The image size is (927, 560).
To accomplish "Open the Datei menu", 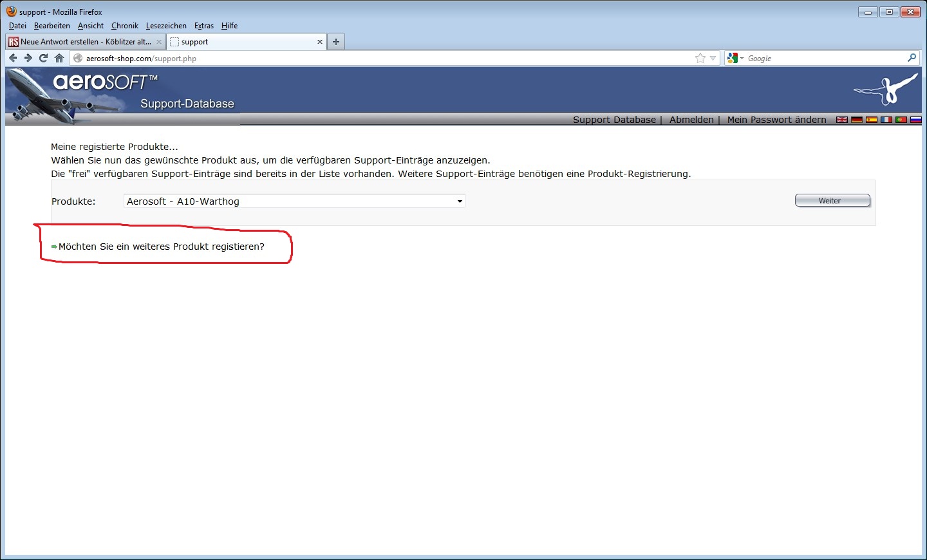I will point(17,26).
